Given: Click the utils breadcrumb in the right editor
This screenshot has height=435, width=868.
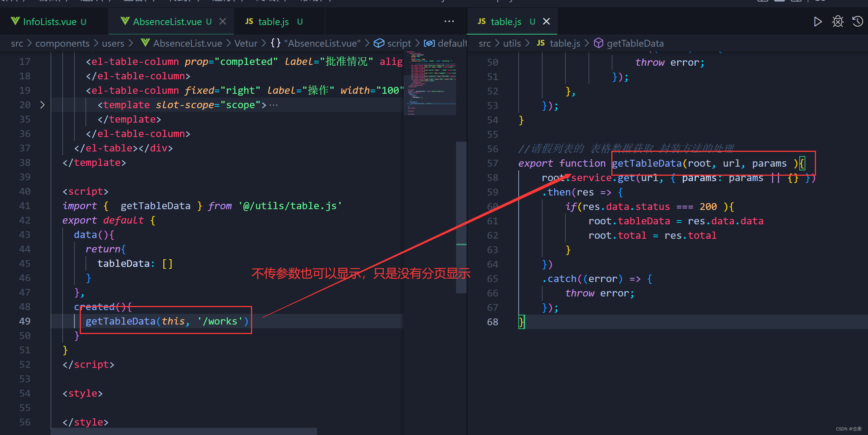Looking at the screenshot, I should pos(511,44).
